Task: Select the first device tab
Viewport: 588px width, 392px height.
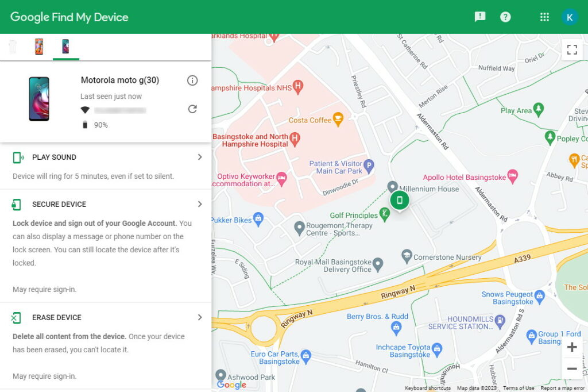Action: [x=13, y=45]
